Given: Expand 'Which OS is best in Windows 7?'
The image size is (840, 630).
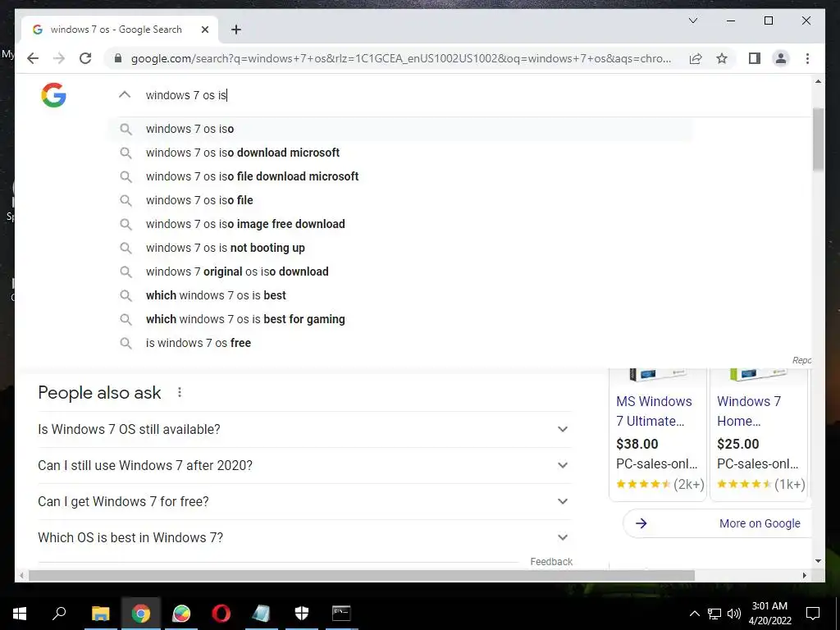Looking at the screenshot, I should [304, 537].
